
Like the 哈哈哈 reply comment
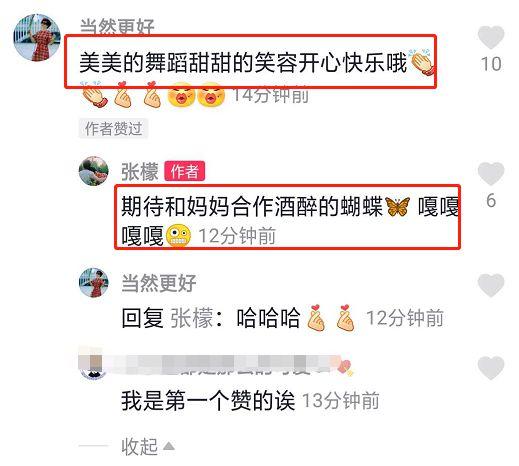coord(491,285)
